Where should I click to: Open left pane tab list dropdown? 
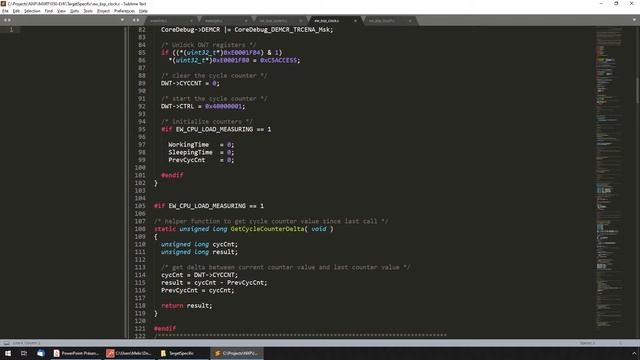(x=122, y=20)
